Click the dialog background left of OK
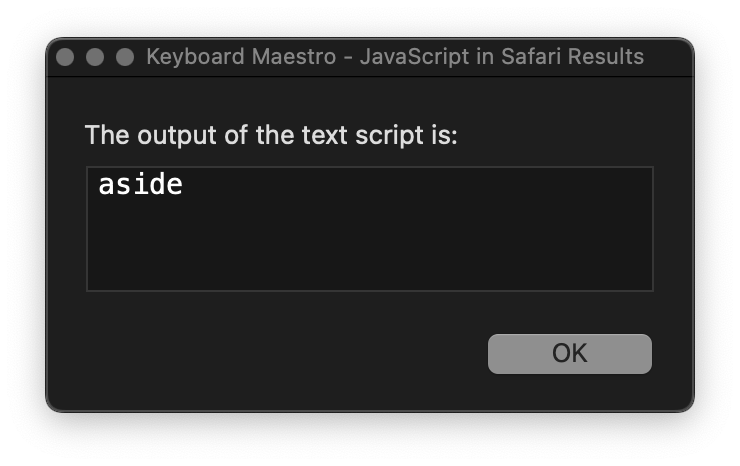 point(283,354)
